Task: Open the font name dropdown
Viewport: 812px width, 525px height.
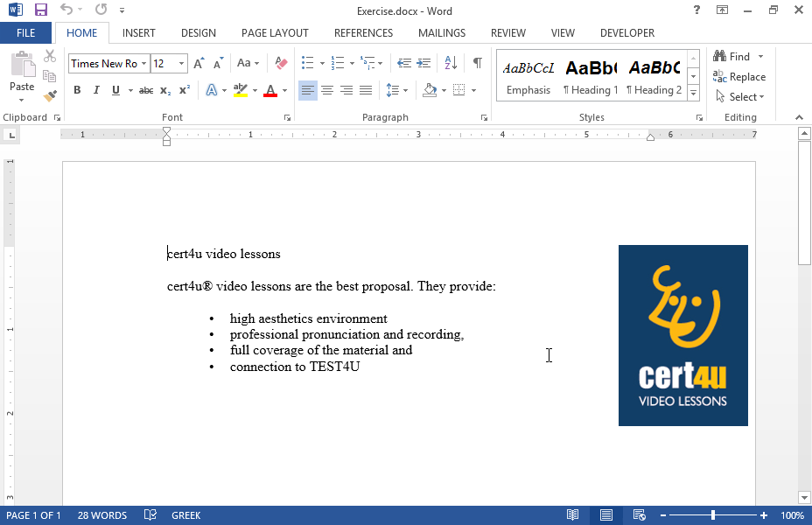Action: click(143, 63)
